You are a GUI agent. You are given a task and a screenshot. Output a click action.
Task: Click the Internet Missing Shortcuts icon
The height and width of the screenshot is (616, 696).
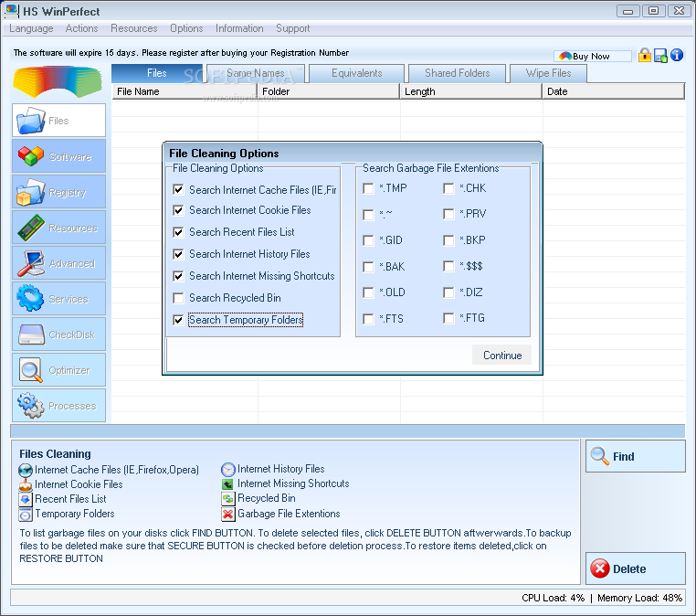pos(228,484)
